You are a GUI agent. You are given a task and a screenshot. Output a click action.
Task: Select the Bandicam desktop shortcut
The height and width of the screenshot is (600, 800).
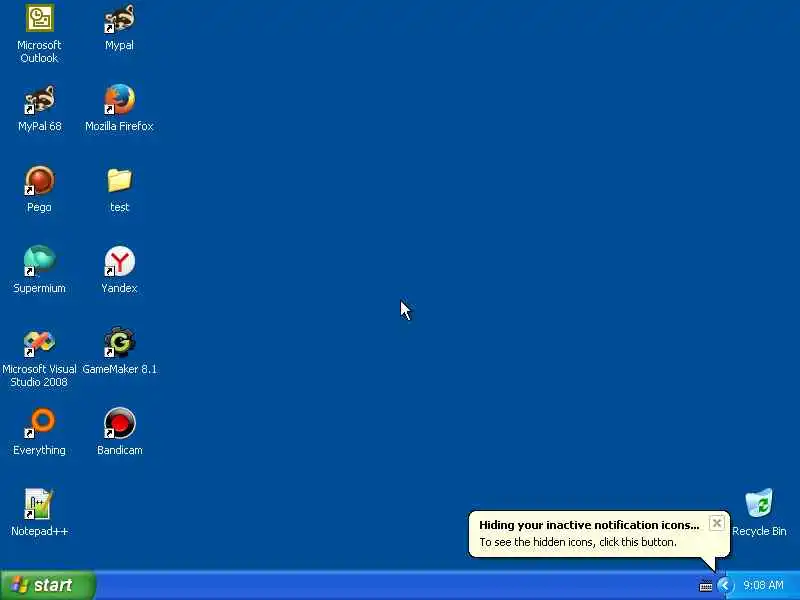[119, 423]
